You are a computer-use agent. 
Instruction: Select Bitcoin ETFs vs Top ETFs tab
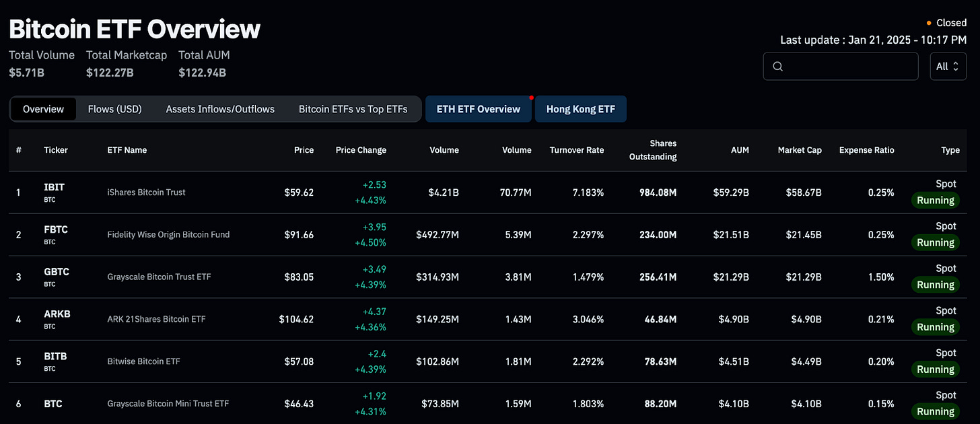tap(353, 108)
